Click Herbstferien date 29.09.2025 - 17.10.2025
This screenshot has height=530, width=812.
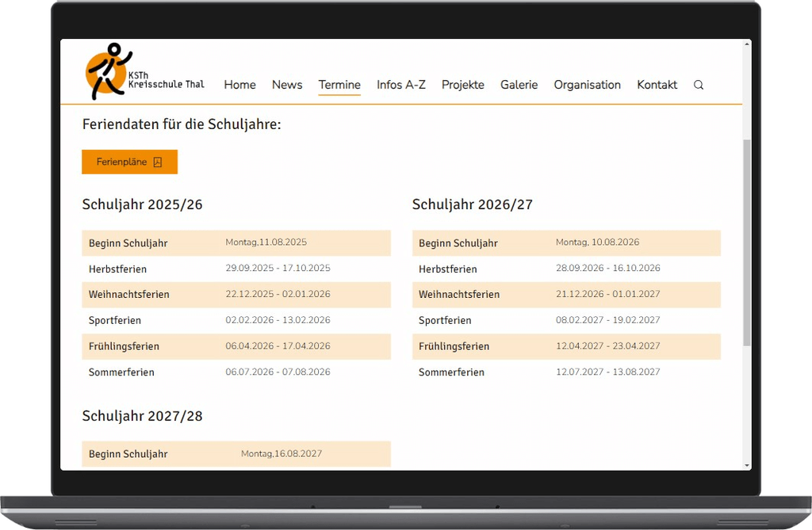point(278,269)
